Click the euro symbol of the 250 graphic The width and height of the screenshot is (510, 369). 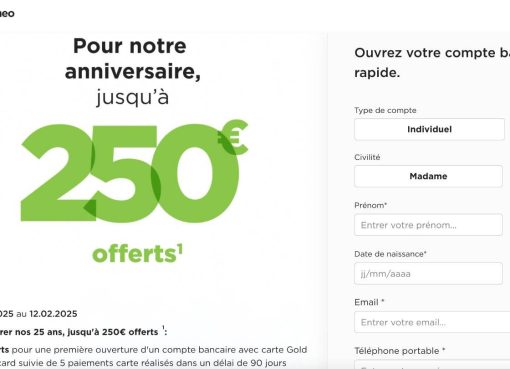click(x=233, y=137)
